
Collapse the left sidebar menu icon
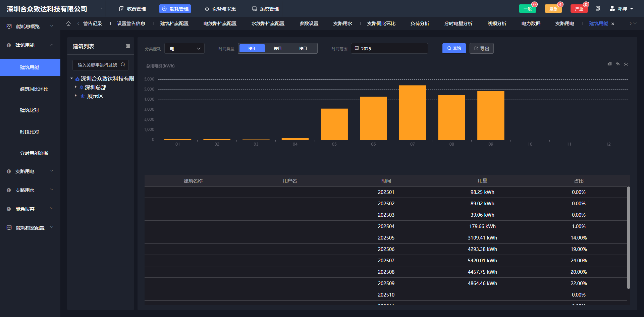point(103,8)
